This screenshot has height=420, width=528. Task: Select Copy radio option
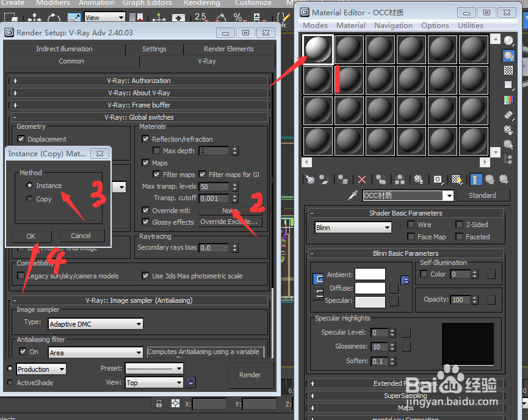[x=29, y=199]
